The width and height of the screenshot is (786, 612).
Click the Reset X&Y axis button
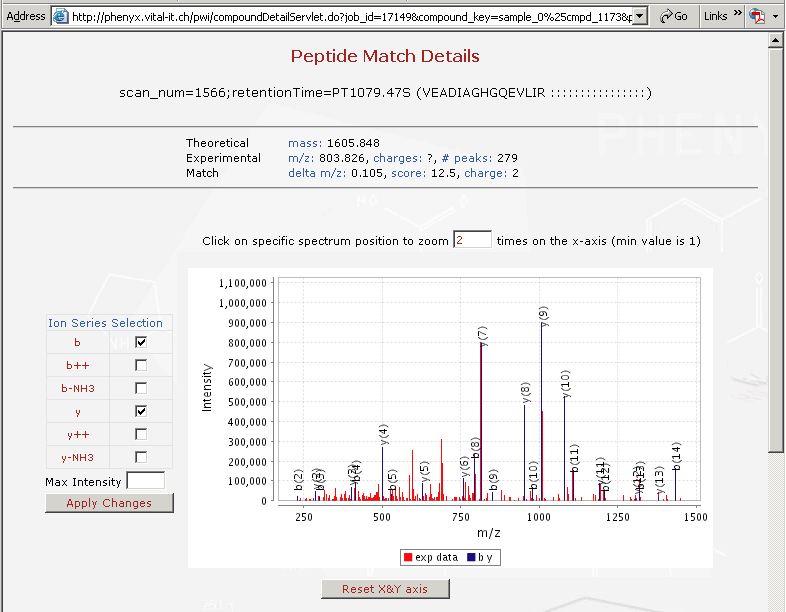385,589
